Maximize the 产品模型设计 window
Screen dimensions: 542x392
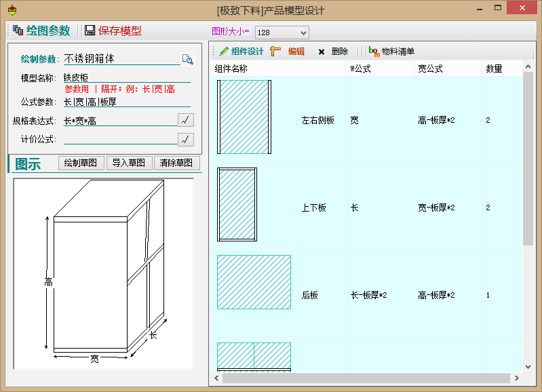point(498,7)
